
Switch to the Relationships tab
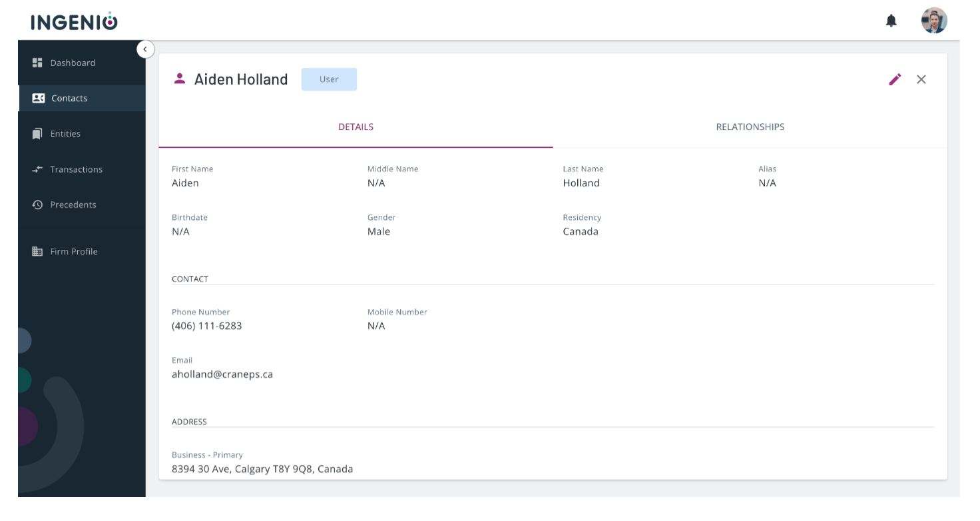[x=750, y=127]
